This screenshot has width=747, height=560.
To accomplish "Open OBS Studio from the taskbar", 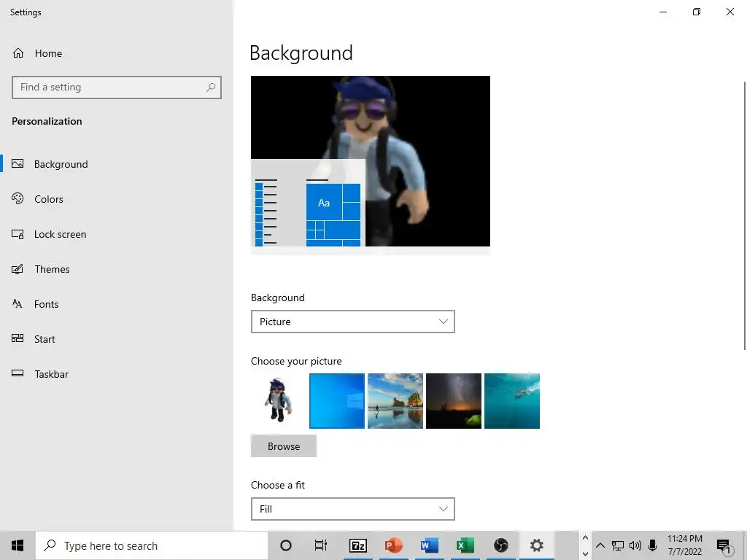I will click(500, 545).
